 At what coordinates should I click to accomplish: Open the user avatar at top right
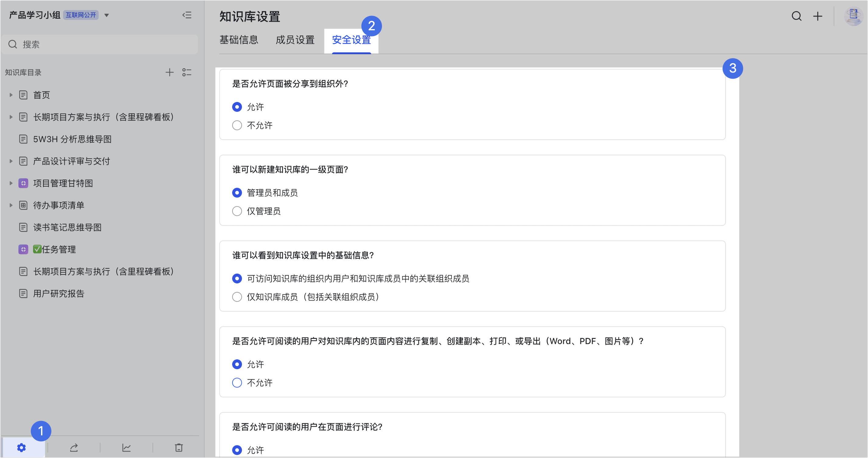coord(853,16)
